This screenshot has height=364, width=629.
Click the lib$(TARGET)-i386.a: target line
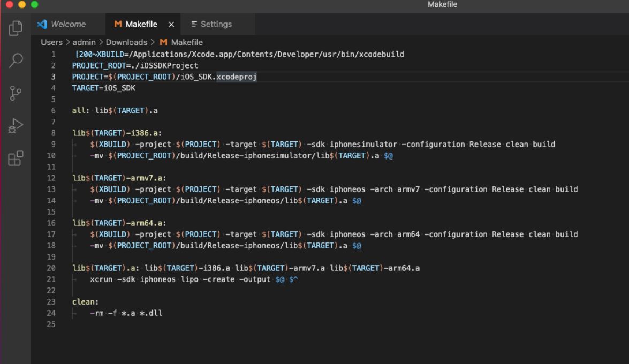coord(117,133)
